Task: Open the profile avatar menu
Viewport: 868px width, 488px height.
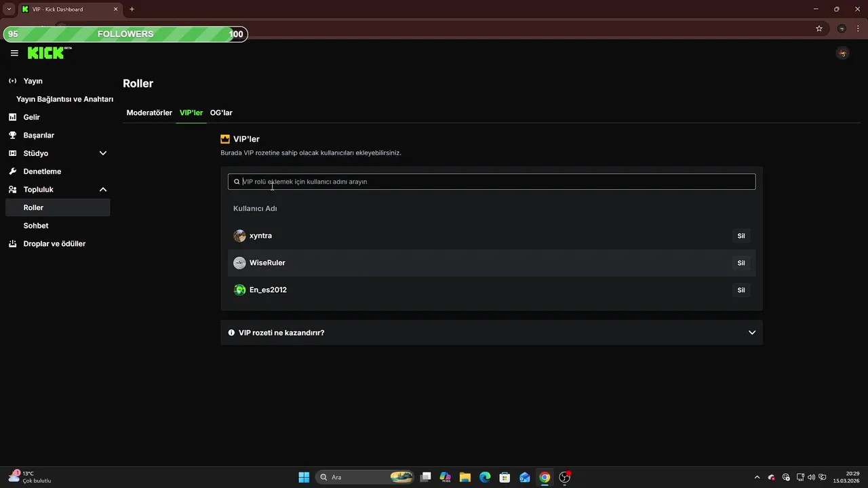Action: 842,53
